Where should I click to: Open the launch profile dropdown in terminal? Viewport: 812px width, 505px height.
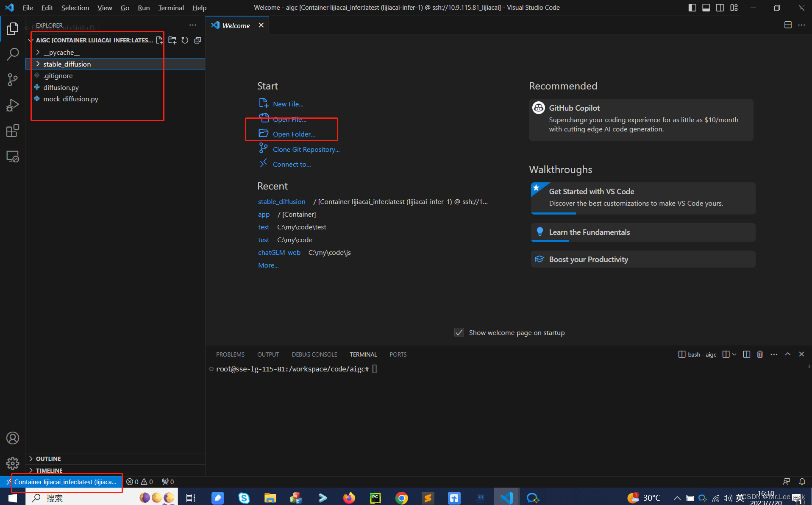tap(734, 354)
